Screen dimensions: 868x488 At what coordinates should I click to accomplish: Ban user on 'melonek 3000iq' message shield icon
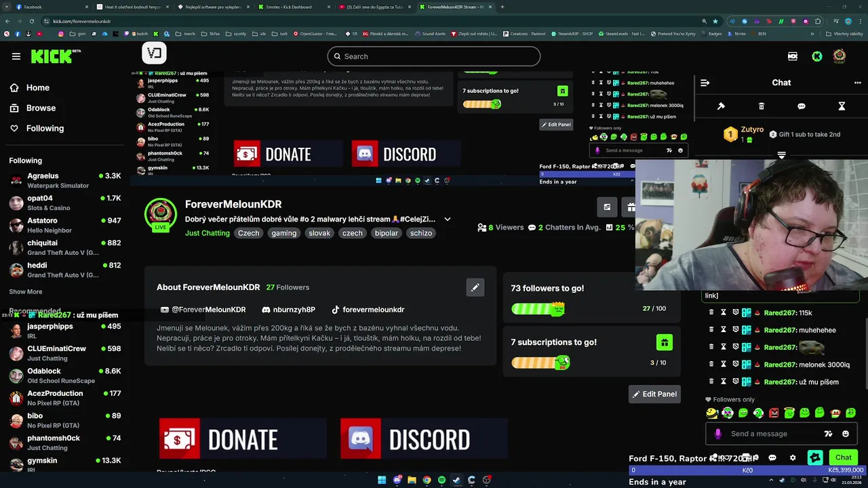click(736, 365)
